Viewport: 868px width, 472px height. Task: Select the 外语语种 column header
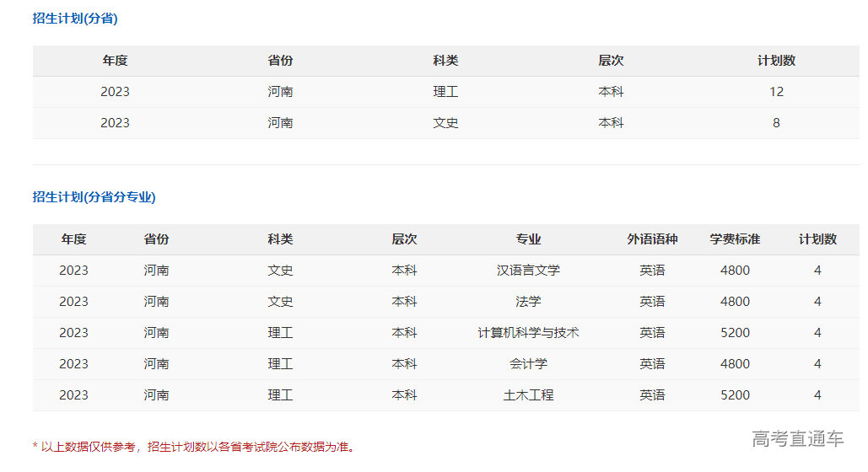(x=652, y=239)
